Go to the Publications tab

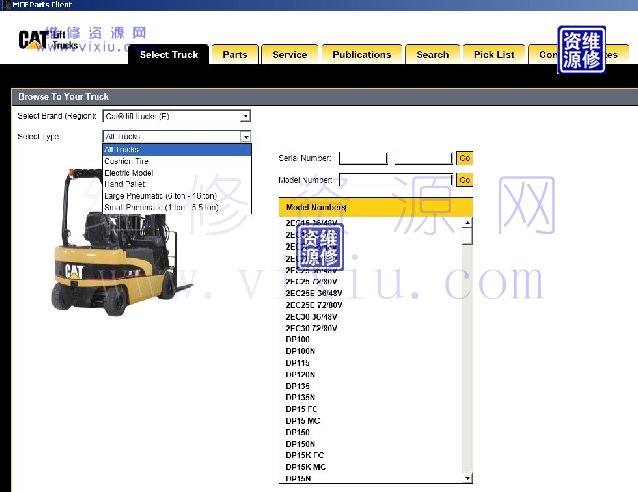362,55
